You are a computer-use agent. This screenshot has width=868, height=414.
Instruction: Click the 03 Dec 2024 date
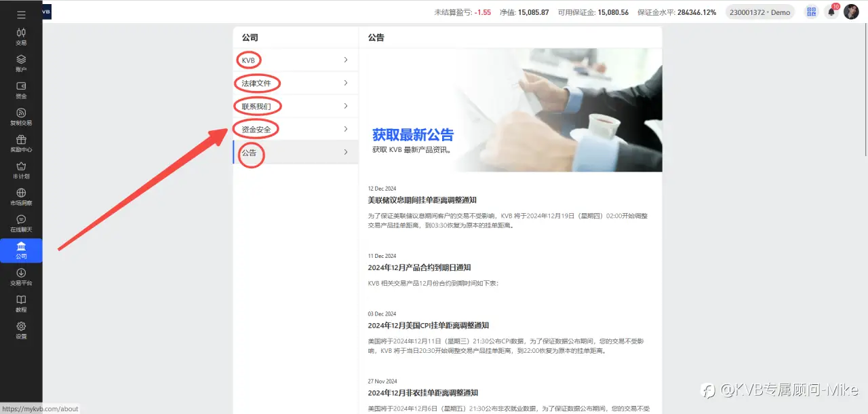382,314
